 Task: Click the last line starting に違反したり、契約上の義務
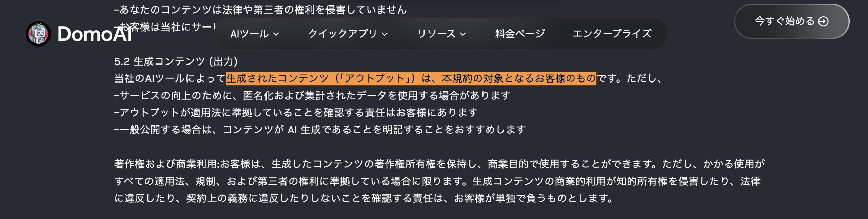[x=363, y=198]
